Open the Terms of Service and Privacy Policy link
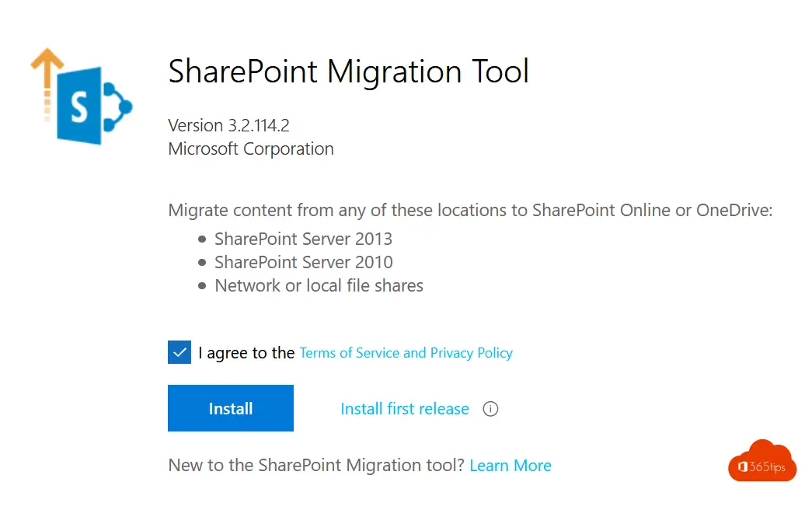This screenshot has height=510, width=812. click(x=406, y=353)
